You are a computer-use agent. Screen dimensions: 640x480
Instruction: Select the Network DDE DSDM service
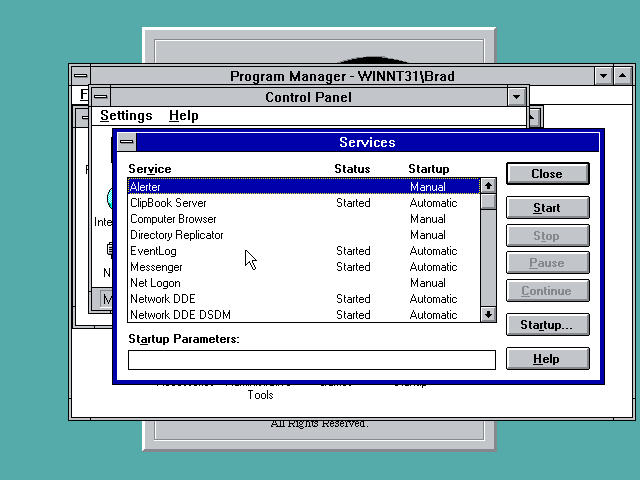click(304, 315)
